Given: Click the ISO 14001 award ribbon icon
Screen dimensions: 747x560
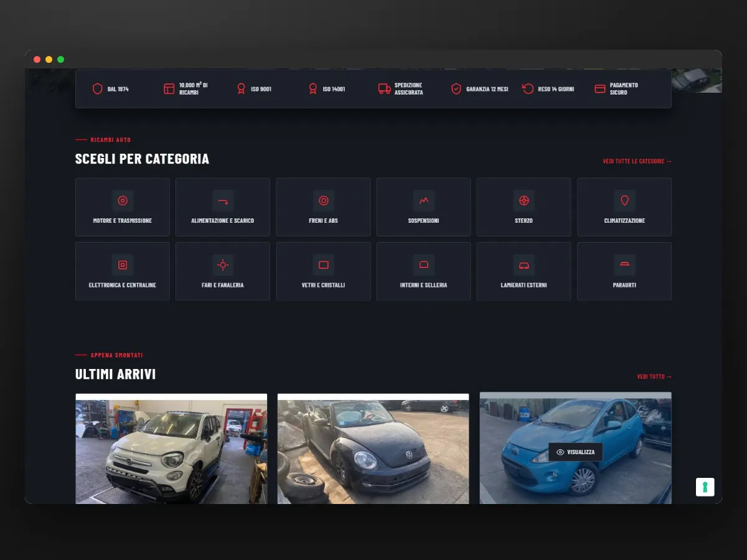Looking at the screenshot, I should [x=312, y=89].
